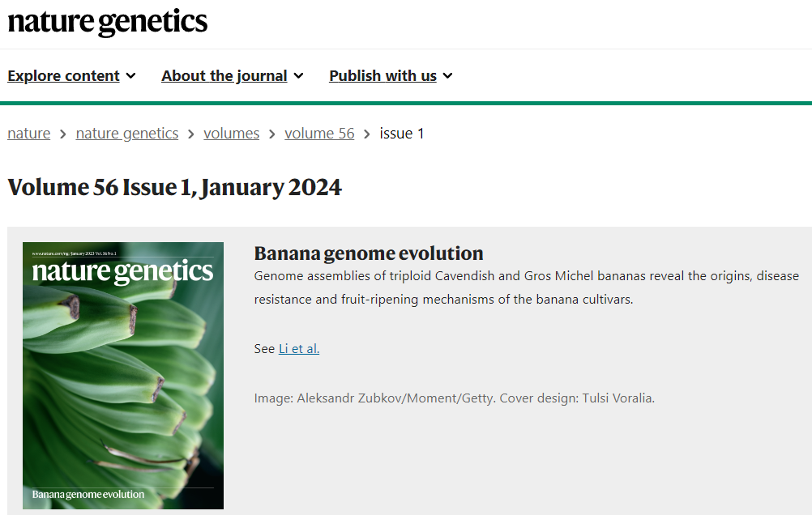Open the About the journal menu
Image resolution: width=812 pixels, height=515 pixels.
pos(224,76)
